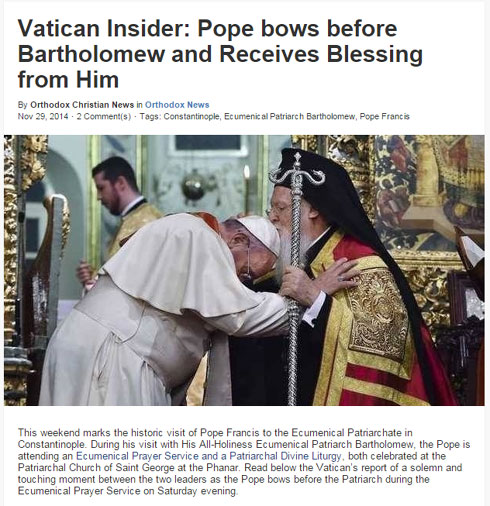Viewport: 490px width, 506px height.
Task: Select the Pope Francis tag
Action: point(384,116)
